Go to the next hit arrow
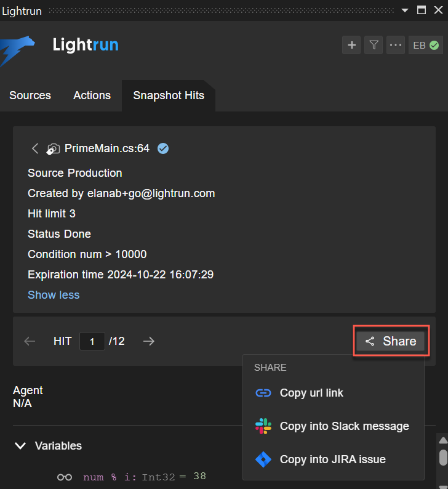This screenshot has height=489, width=448. pos(148,341)
